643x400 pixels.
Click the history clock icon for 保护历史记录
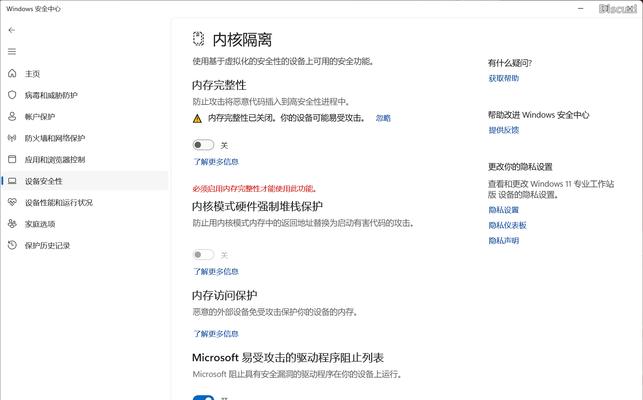[x=12, y=245]
